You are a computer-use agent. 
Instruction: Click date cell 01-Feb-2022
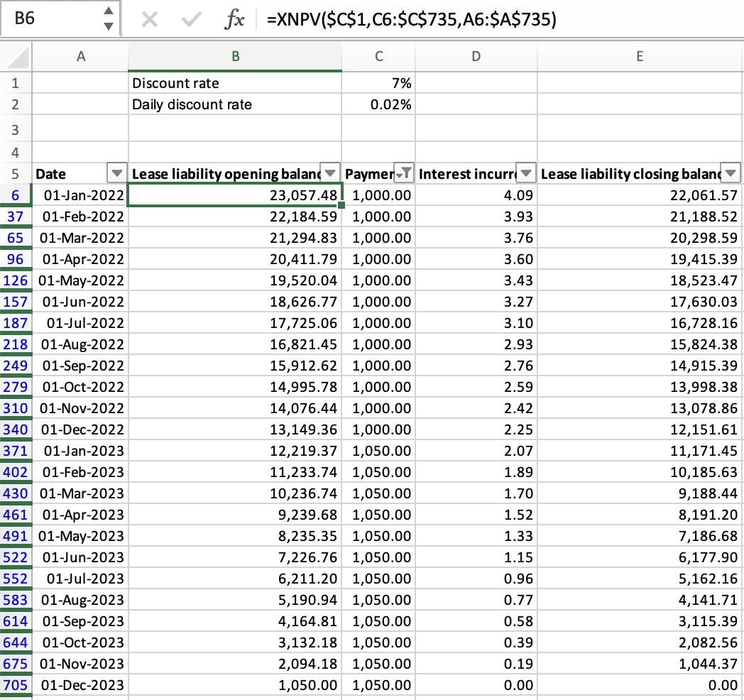coord(80,217)
